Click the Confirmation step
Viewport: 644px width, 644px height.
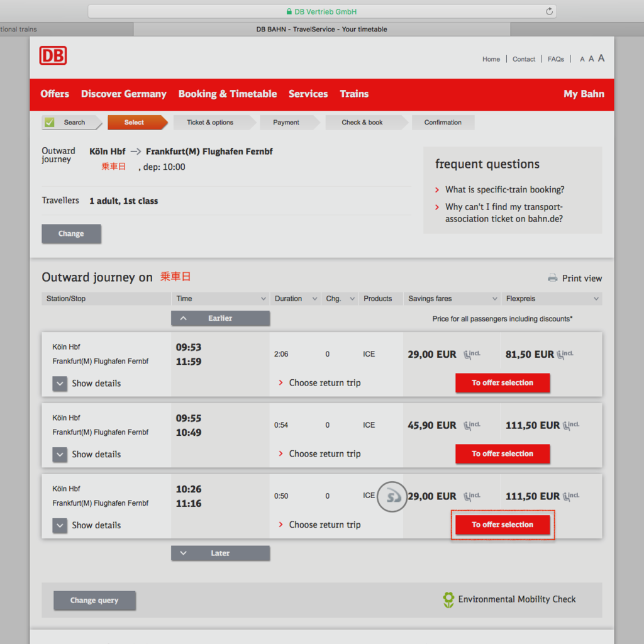443,123
